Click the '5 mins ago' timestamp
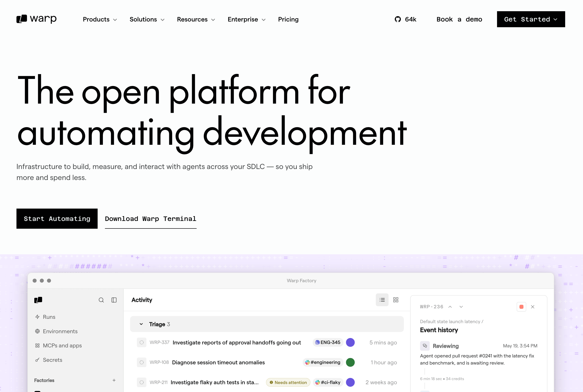583x392 pixels. click(383, 343)
